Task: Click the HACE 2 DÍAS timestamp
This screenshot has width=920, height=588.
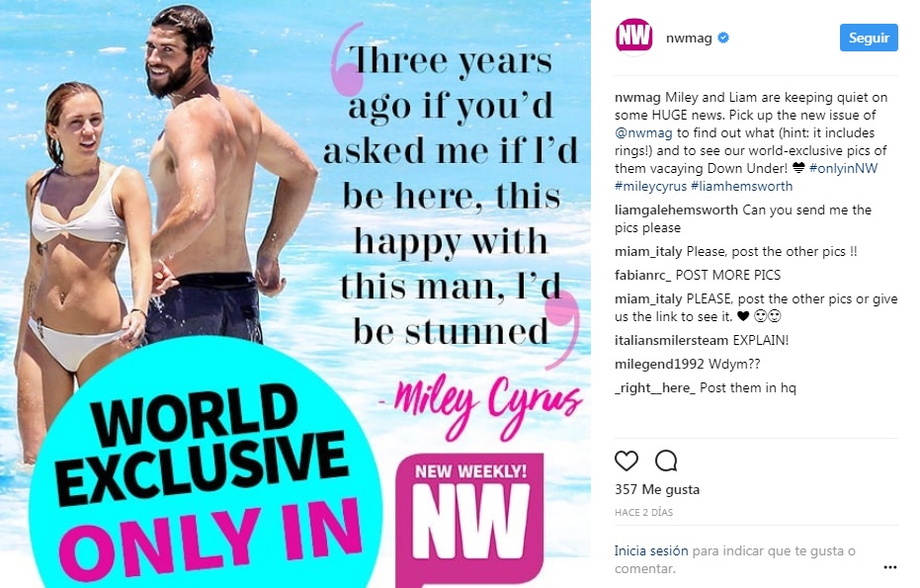Action: click(643, 512)
